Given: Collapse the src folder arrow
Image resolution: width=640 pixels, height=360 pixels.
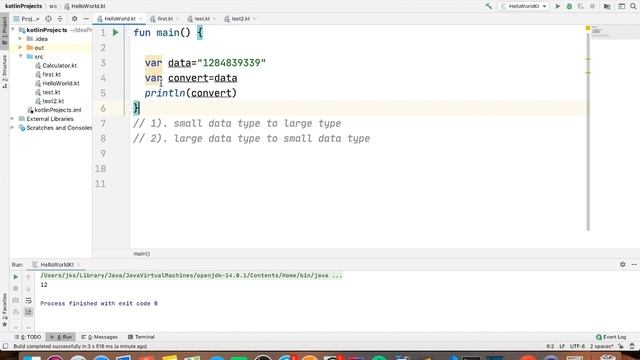Looking at the screenshot, I should 20,56.
